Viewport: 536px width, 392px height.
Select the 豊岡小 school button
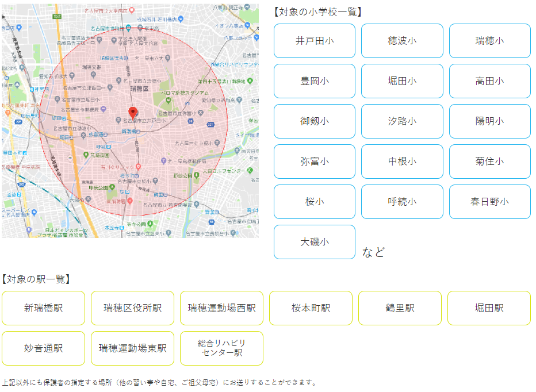315,81
